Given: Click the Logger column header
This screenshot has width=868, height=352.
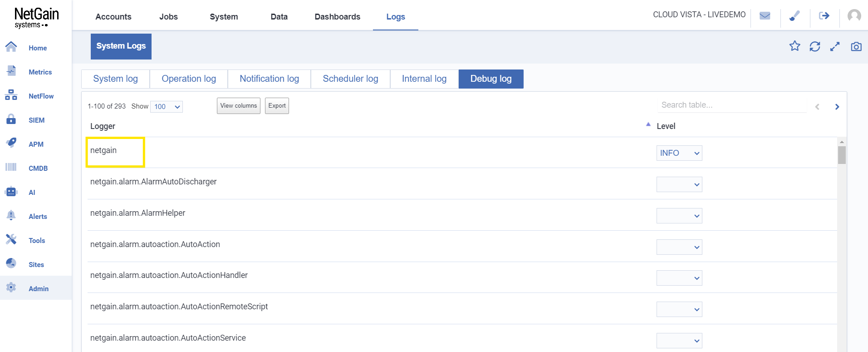Looking at the screenshot, I should (x=103, y=126).
